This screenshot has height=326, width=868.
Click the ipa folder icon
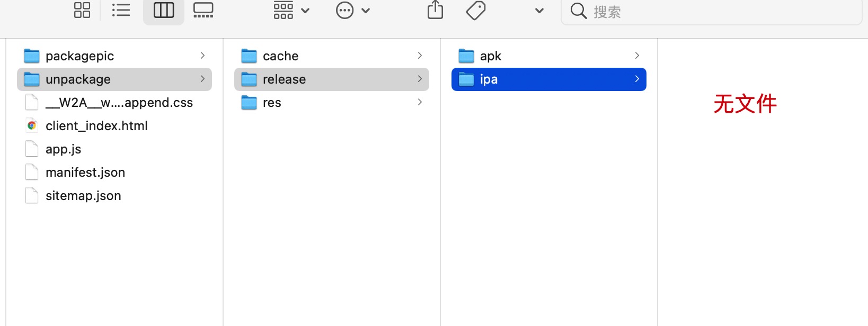[x=466, y=79]
